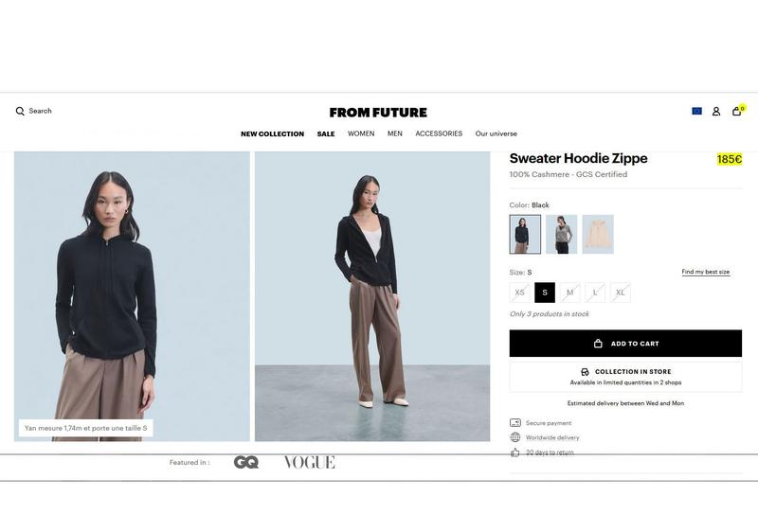Click the Collection in store option
Viewport: 758px width, 532px height.
(625, 377)
